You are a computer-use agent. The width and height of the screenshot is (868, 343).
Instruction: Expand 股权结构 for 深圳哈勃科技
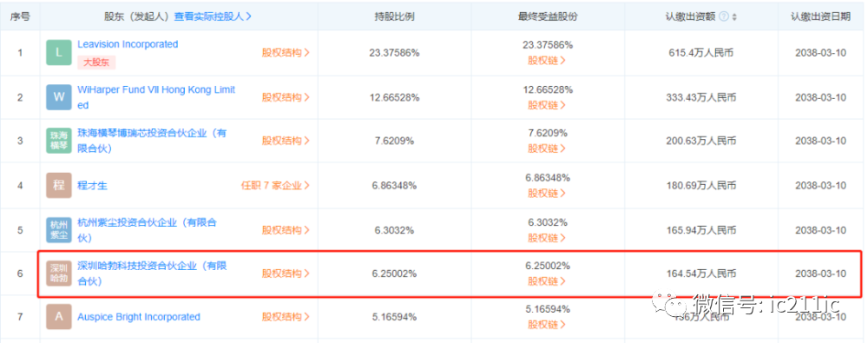click(286, 274)
